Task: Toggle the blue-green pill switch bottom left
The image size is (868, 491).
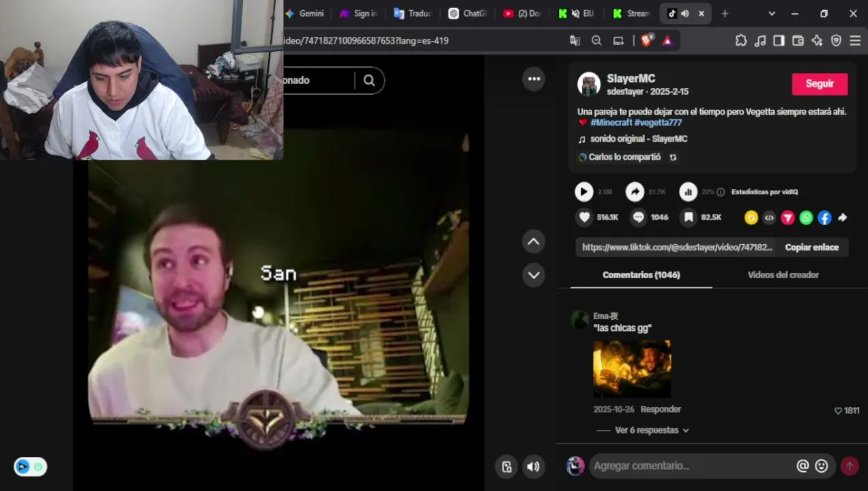Action: (30, 466)
